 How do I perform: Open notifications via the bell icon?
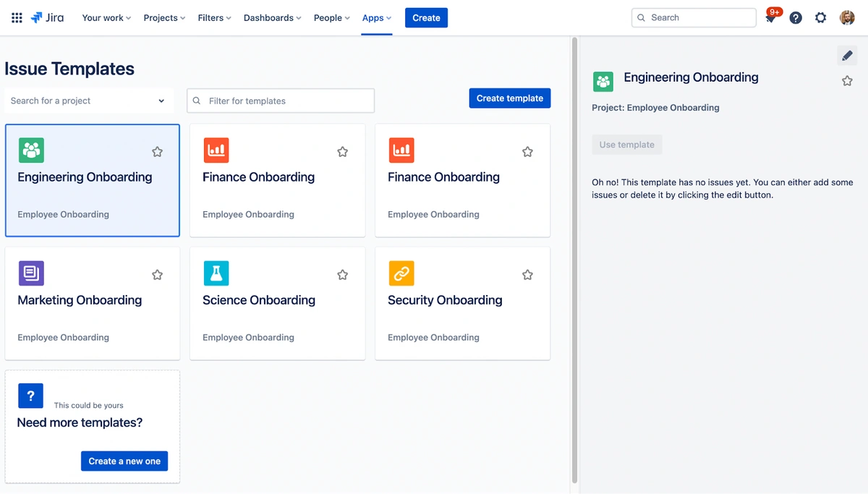pos(769,17)
